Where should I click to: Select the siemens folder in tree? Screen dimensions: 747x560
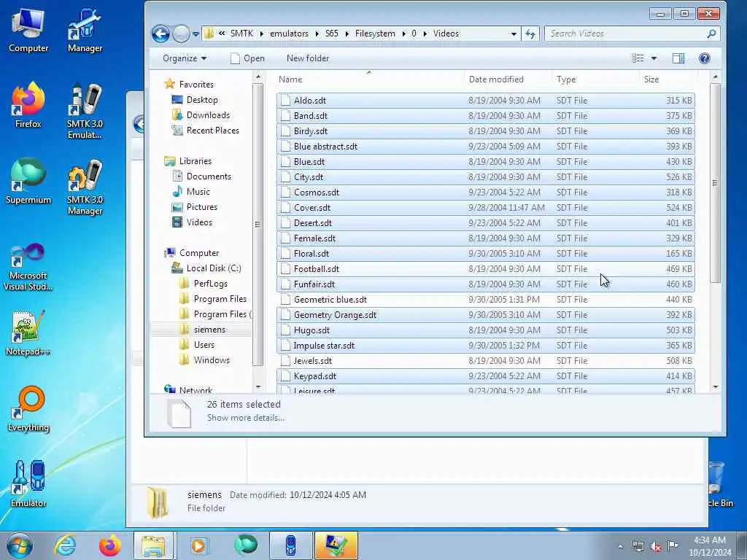click(209, 330)
